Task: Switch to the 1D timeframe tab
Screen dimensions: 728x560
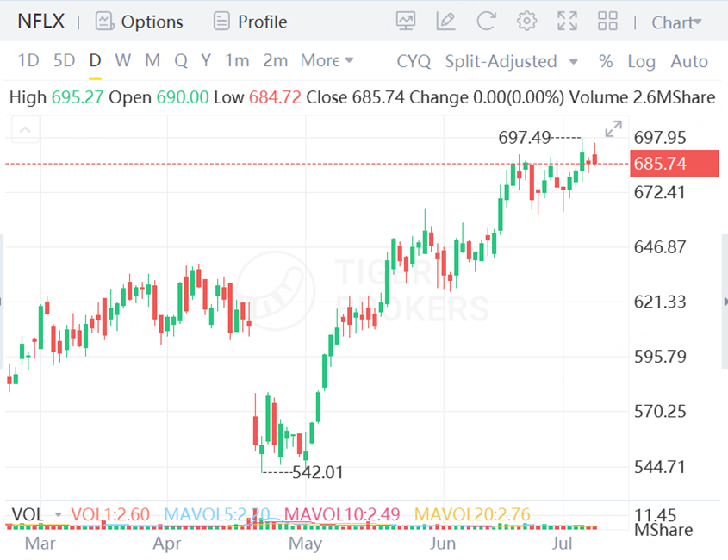Action: pos(28,60)
